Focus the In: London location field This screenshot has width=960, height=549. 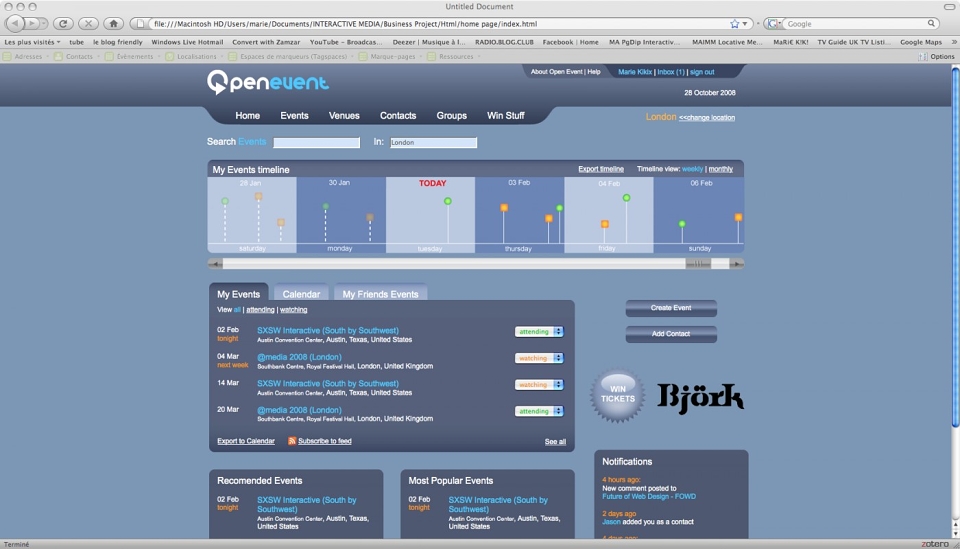point(433,142)
